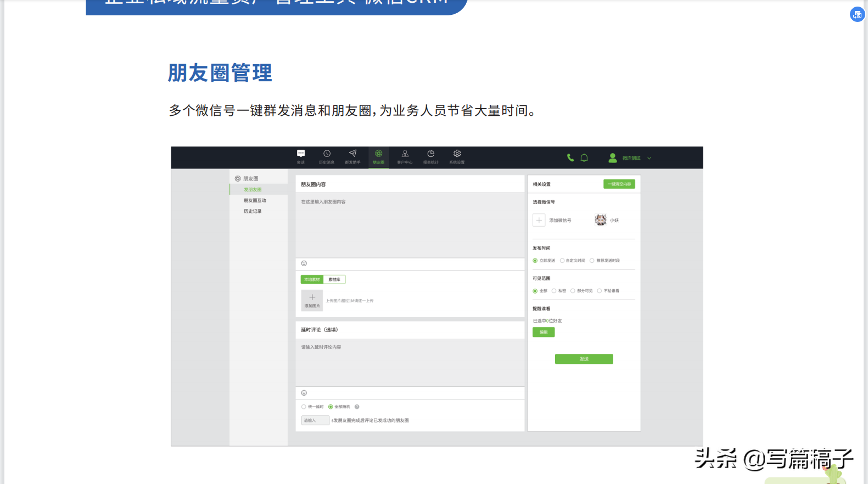Click the green 编辑 button

544,332
